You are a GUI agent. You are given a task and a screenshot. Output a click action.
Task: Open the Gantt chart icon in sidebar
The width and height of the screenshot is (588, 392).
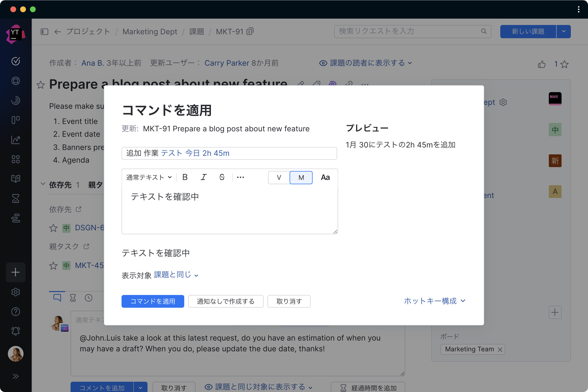tap(15, 218)
